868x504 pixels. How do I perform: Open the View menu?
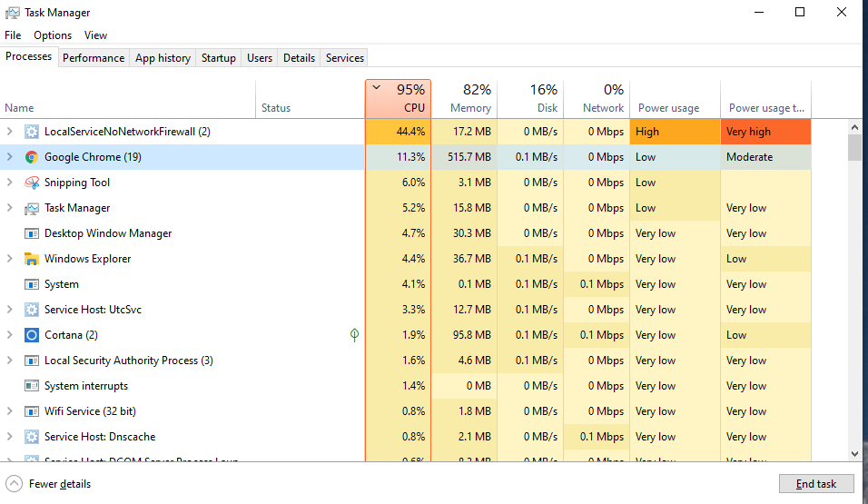coord(95,35)
